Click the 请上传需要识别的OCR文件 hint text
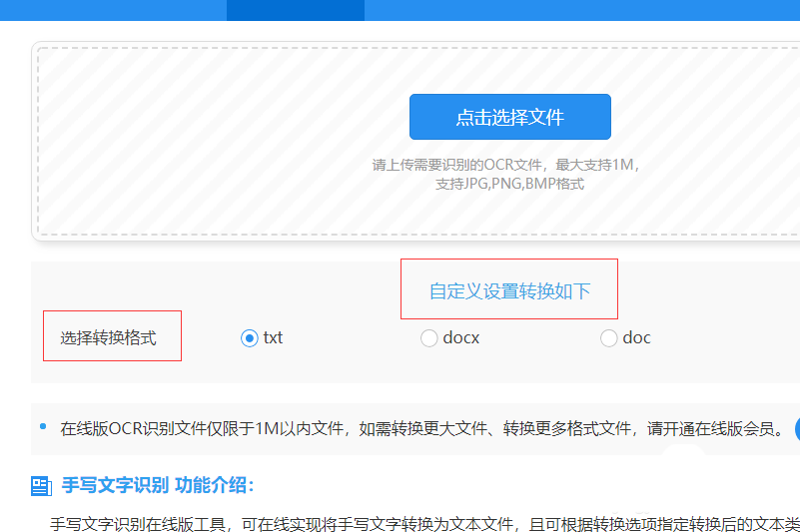 [505, 165]
